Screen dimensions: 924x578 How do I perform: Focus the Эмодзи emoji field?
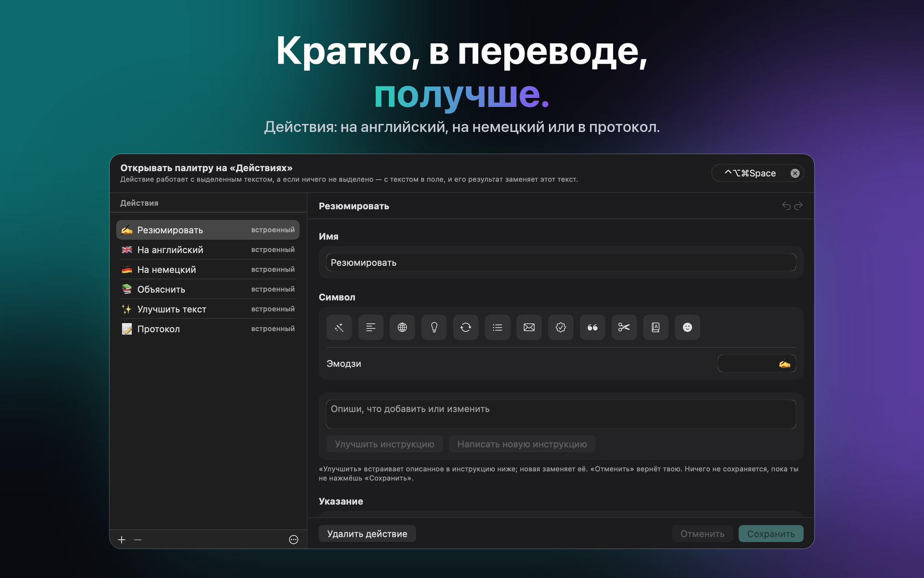(x=757, y=364)
